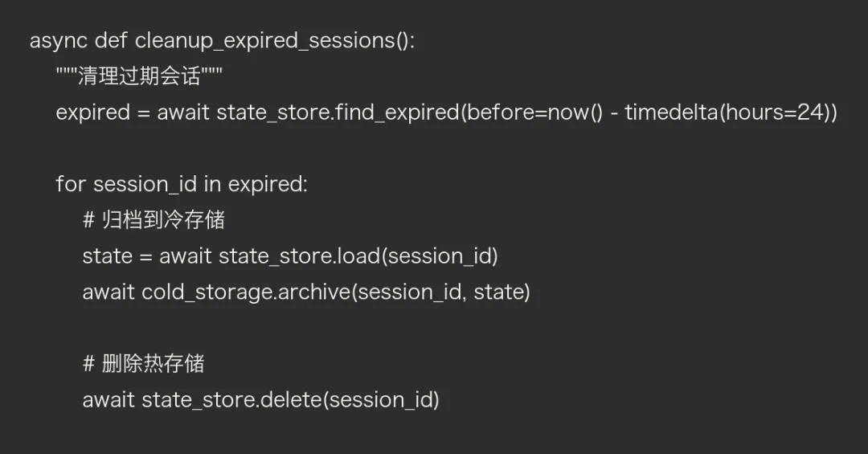Click the comment "# 删除热存储"

(144, 364)
